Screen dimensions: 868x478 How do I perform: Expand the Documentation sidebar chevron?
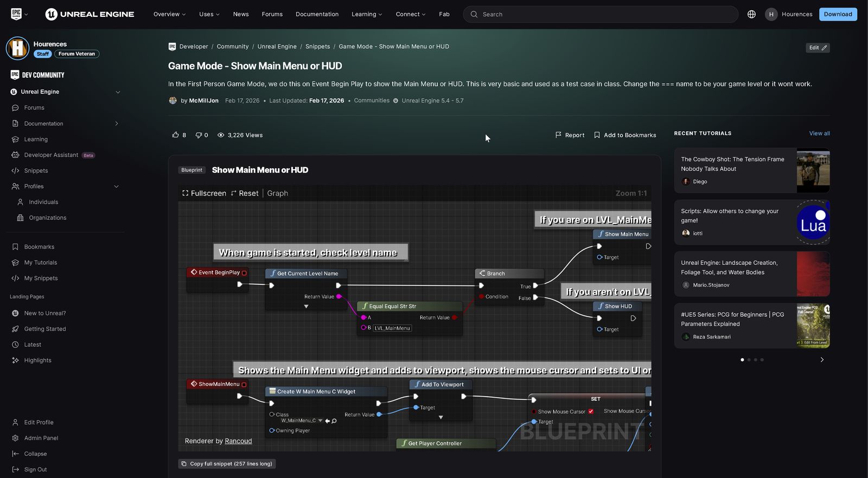[x=117, y=124]
